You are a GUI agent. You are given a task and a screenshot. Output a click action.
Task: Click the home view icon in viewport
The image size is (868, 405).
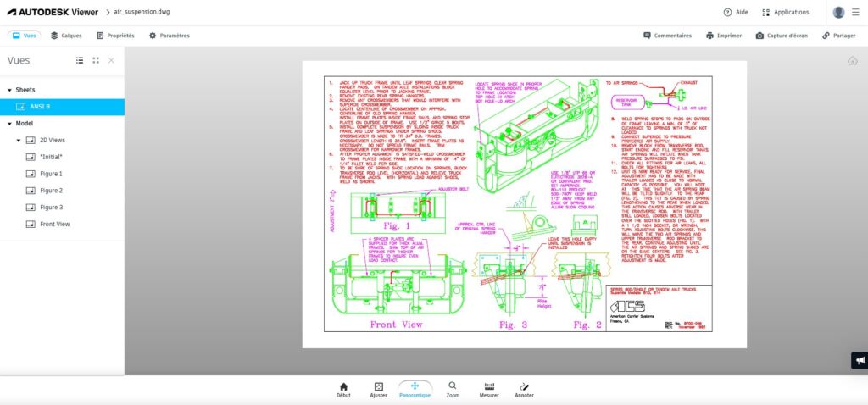(853, 61)
